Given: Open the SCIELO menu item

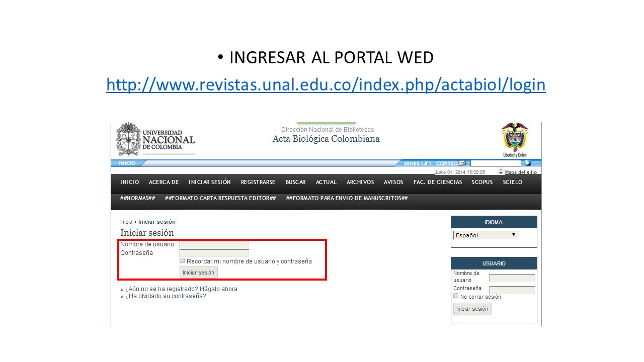Looking at the screenshot, I should coord(513,182).
